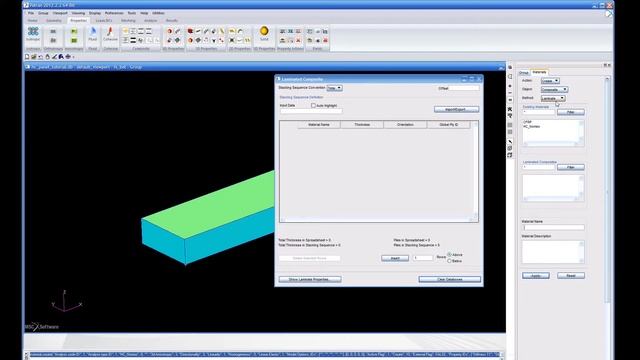The width and height of the screenshot is (640, 360).
Task: Select the Below radio button for row insertion
Action: coord(449,261)
